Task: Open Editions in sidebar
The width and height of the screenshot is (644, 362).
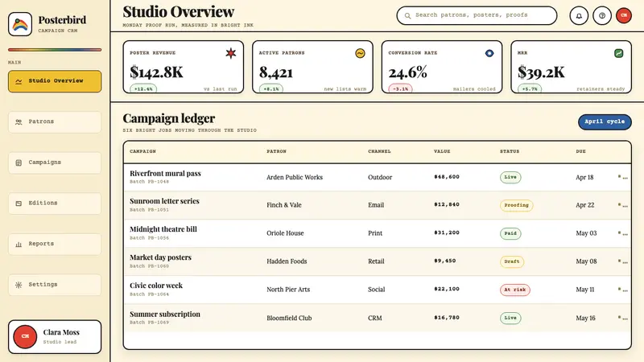Action: point(55,204)
